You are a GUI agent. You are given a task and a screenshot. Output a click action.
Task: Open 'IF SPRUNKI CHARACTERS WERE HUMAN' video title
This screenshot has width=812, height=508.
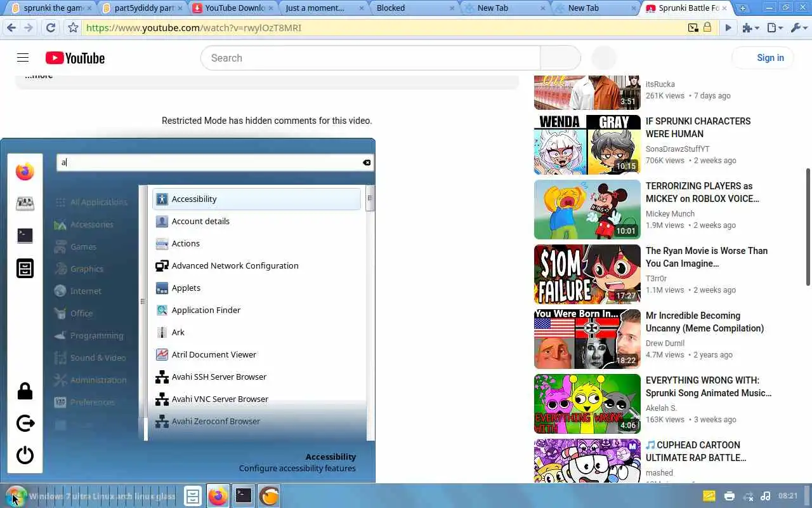698,127
